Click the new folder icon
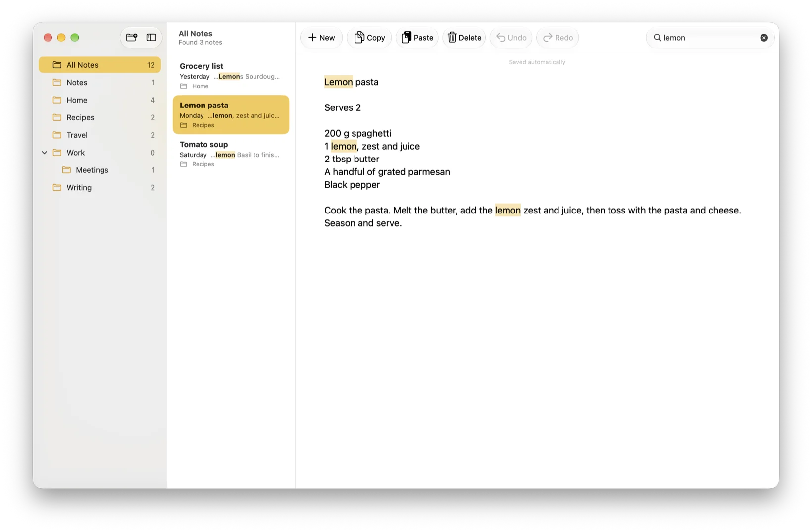 coord(132,38)
